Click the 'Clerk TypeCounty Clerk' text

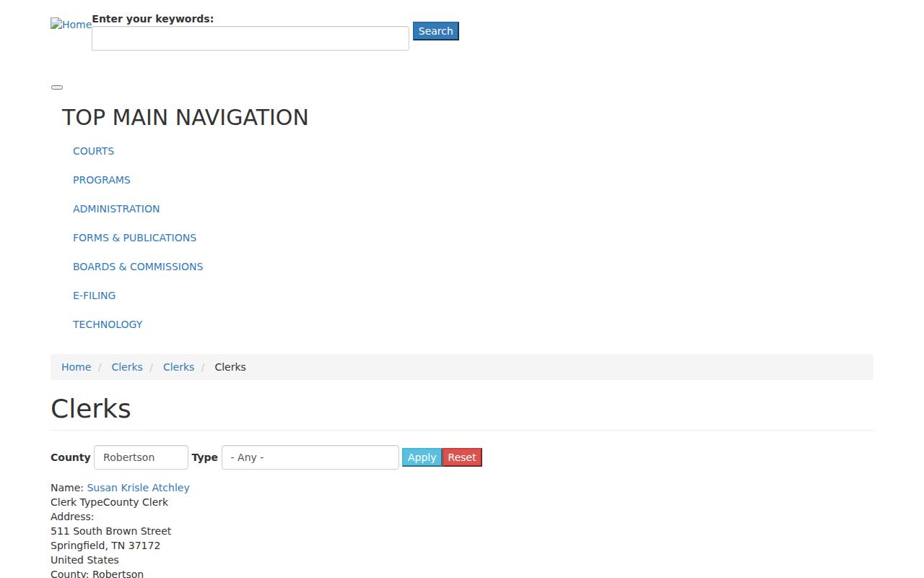[110, 502]
